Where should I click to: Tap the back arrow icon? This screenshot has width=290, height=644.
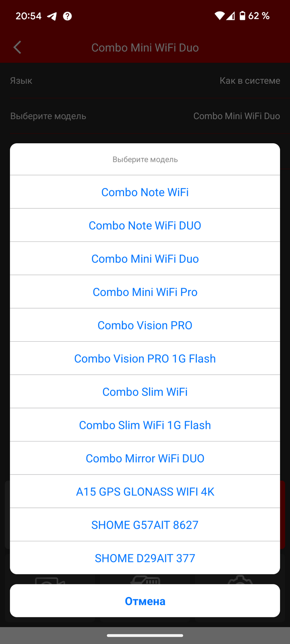coord(17,47)
